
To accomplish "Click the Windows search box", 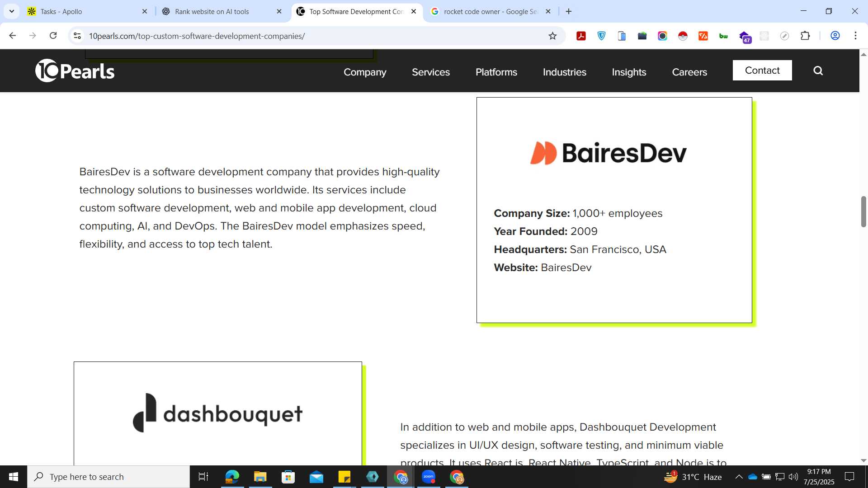I will pos(108,477).
